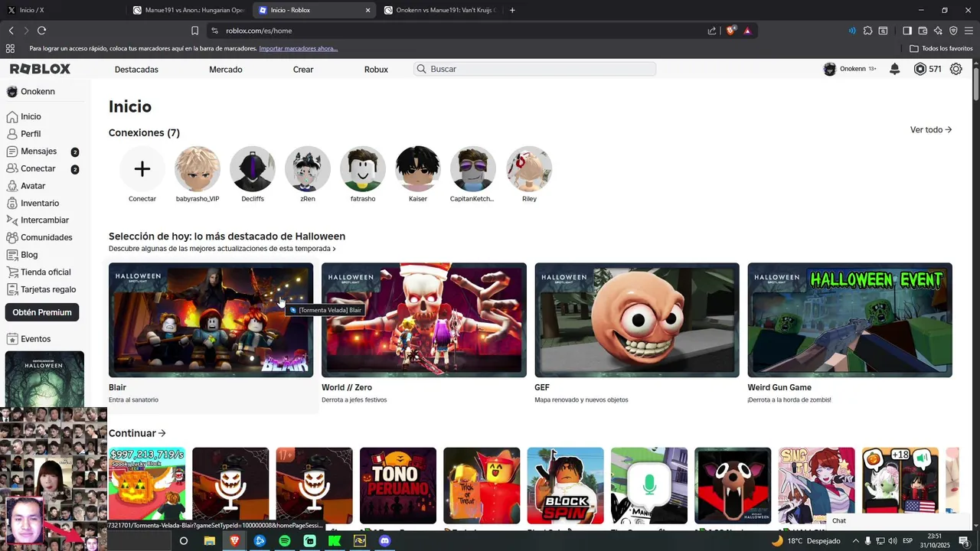The height and width of the screenshot is (551, 980).
Task: Open Inventario in the sidebar
Action: [32, 203]
